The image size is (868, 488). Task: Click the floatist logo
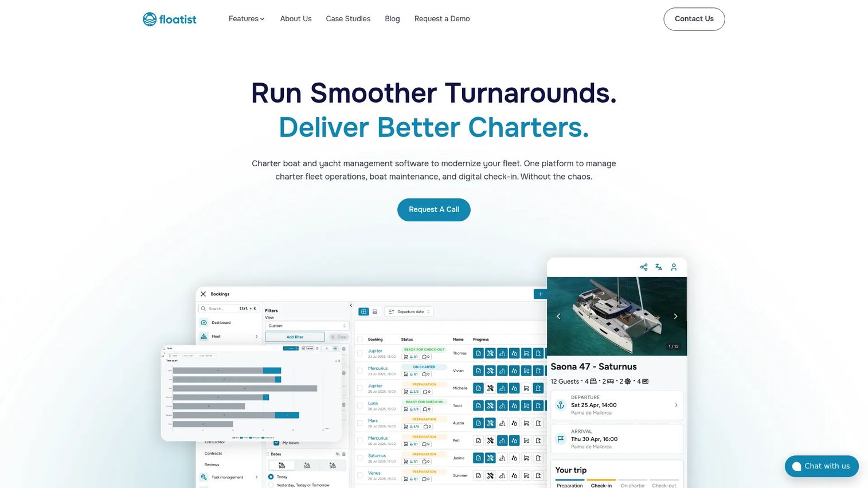tap(170, 19)
